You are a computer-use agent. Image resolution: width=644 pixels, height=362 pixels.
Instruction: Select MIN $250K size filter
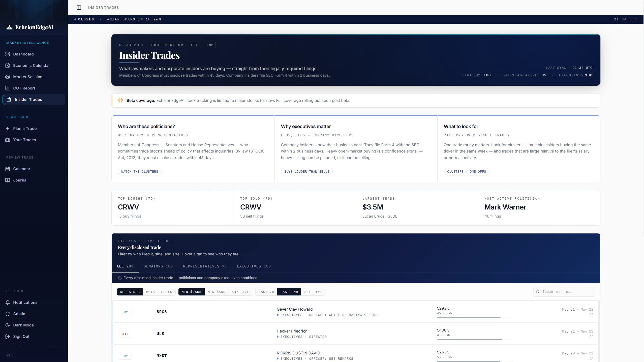192,292
